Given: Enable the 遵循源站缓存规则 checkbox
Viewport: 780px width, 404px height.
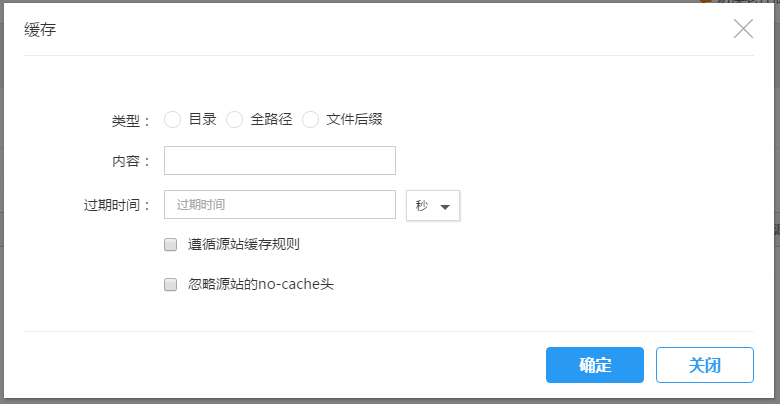Looking at the screenshot, I should coord(171,244).
